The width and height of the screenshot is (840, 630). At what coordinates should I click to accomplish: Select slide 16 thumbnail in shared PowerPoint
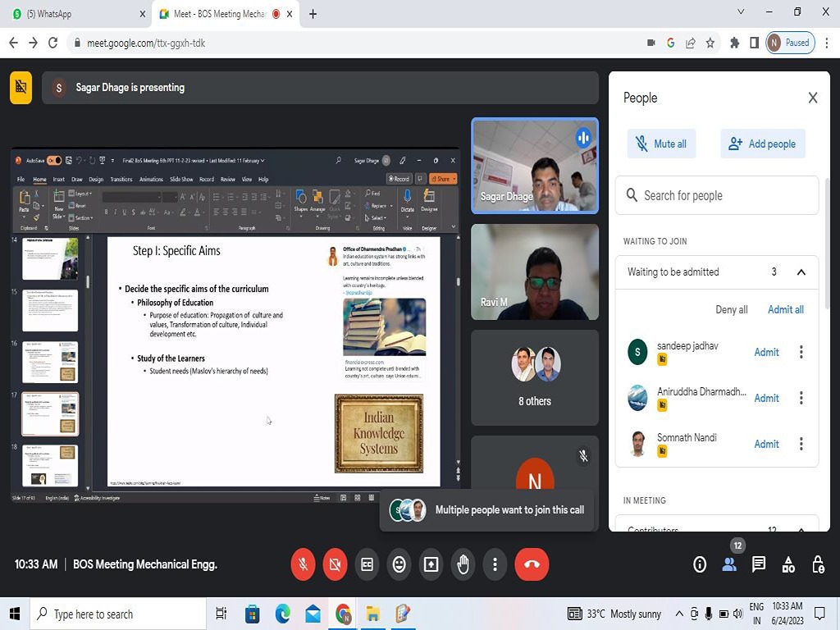tap(50, 362)
